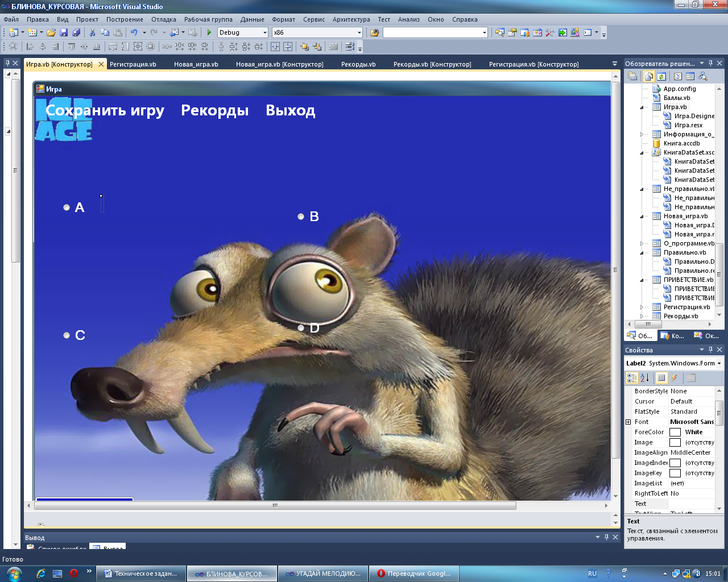Save the current file with the floppy icon
This screenshot has height=582, width=728.
pyautogui.click(x=64, y=32)
